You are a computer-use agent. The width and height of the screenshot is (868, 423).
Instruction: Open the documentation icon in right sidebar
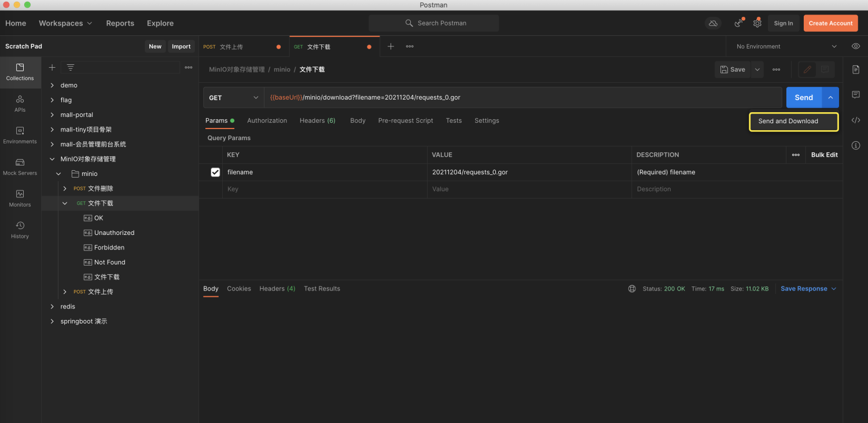[x=856, y=69]
